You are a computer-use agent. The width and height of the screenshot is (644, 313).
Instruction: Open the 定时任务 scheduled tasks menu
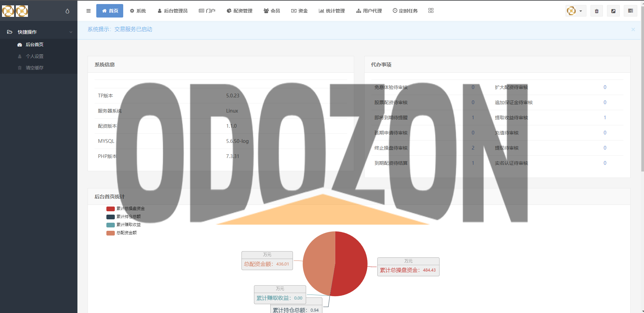pyautogui.click(x=405, y=11)
